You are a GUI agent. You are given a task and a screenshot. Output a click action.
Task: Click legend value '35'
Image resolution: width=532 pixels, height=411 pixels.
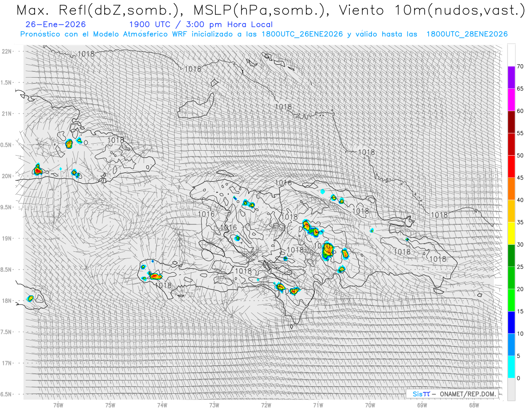[x=520, y=222]
